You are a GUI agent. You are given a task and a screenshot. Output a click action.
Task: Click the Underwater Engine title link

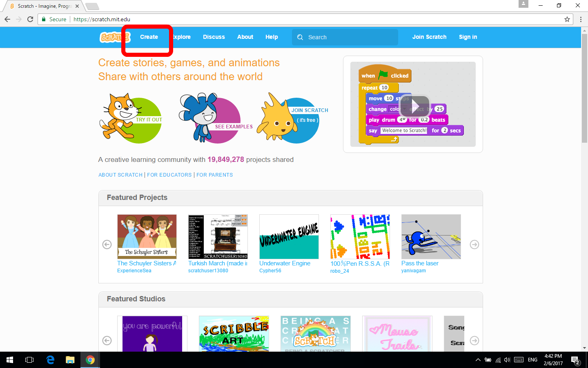click(285, 263)
